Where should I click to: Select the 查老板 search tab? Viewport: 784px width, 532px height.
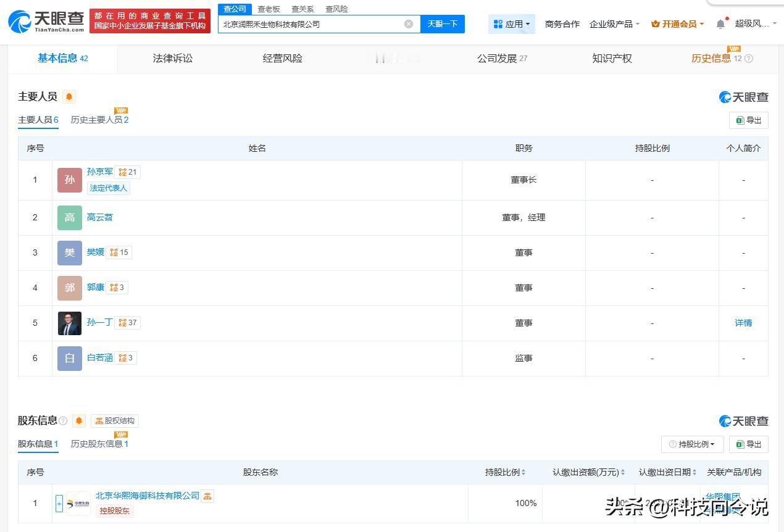[x=269, y=9]
